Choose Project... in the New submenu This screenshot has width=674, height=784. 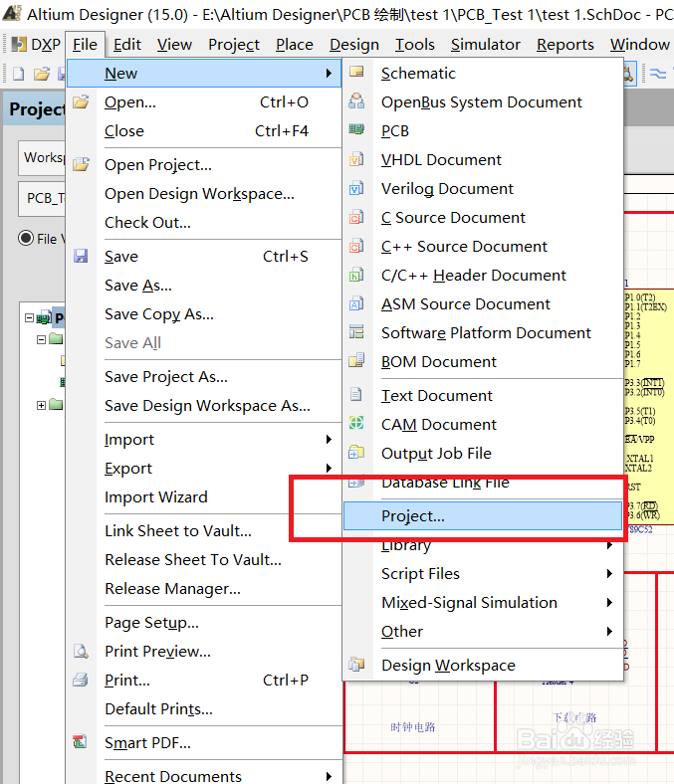483,516
